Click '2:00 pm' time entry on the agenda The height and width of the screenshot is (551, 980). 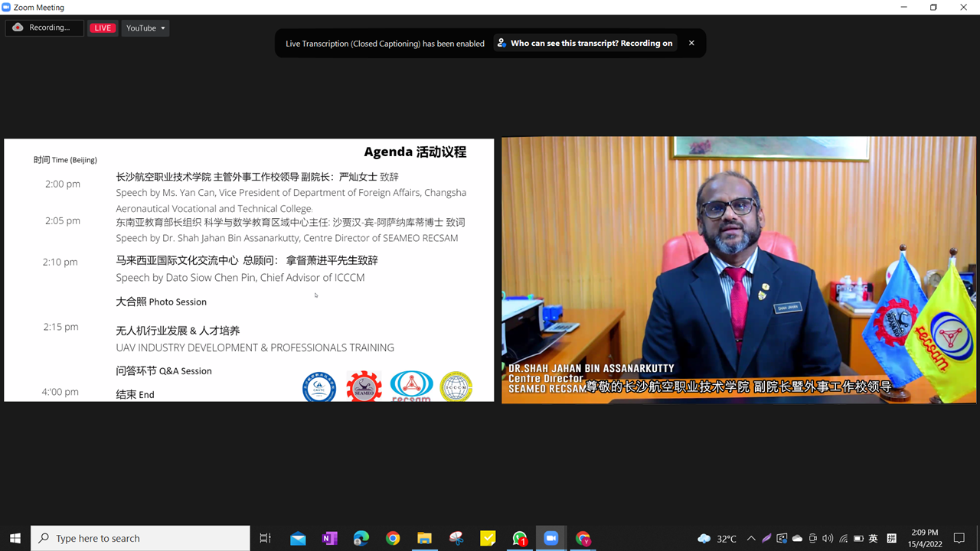pos(63,184)
